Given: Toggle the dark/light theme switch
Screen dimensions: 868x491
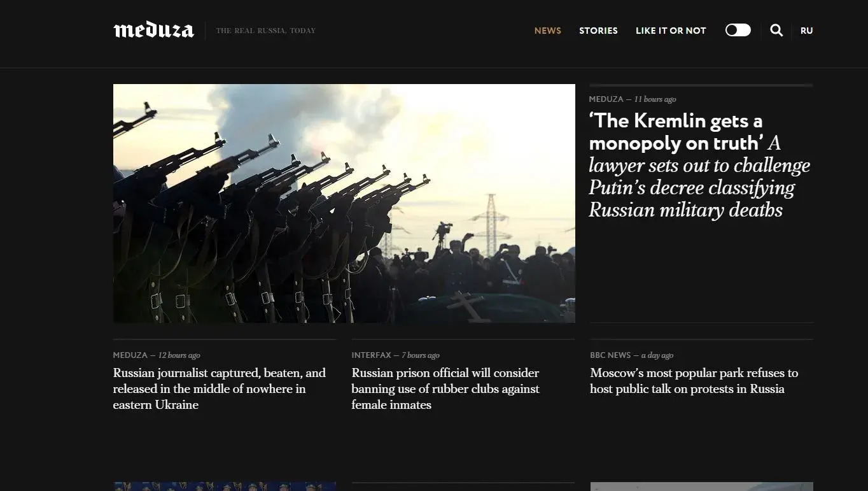Looking at the screenshot, I should tap(738, 30).
